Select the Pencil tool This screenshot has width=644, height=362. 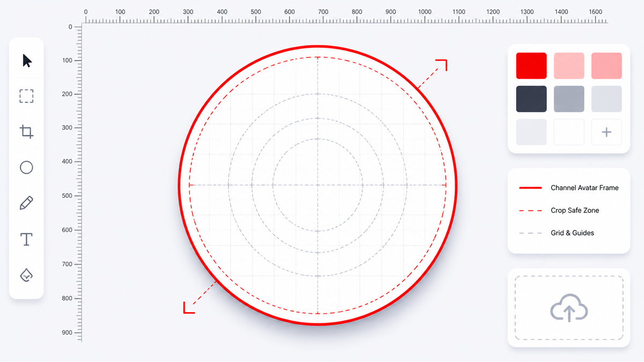pos(26,203)
